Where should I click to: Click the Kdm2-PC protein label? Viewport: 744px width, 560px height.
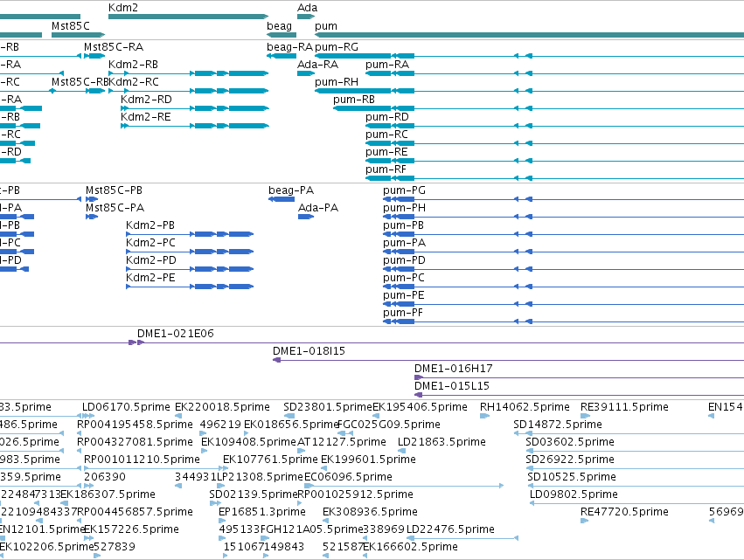pyautogui.click(x=150, y=243)
